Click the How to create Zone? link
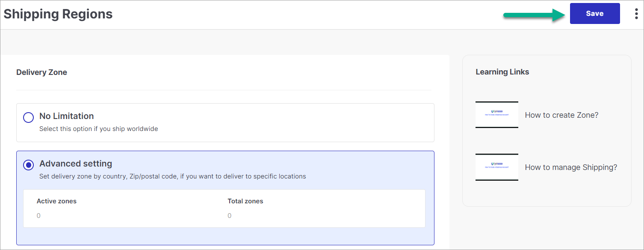644x250 pixels. 561,115
